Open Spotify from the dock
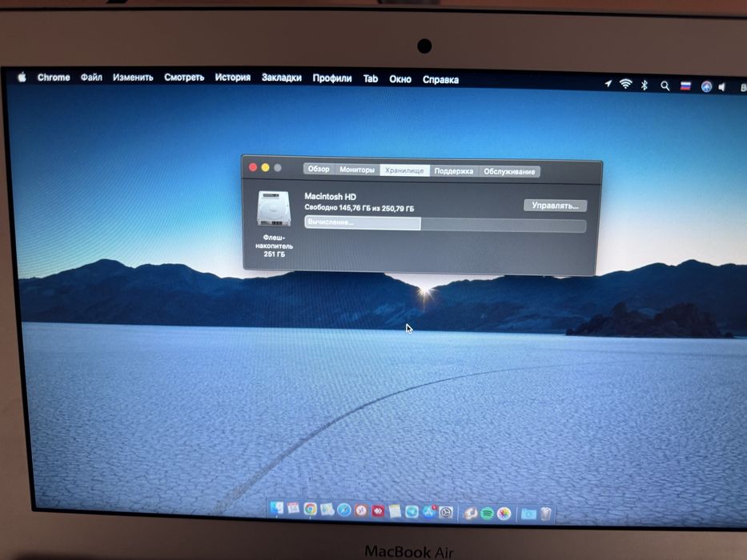 (487, 514)
